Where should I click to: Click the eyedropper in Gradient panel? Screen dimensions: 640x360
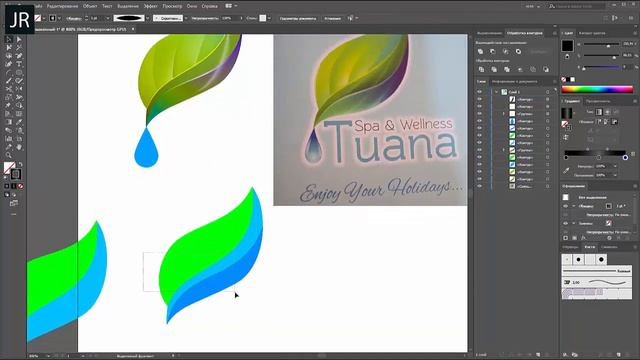[566, 170]
